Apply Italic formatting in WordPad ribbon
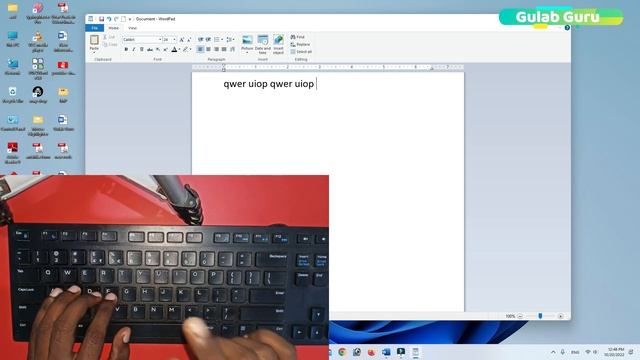 pyautogui.click(x=134, y=49)
